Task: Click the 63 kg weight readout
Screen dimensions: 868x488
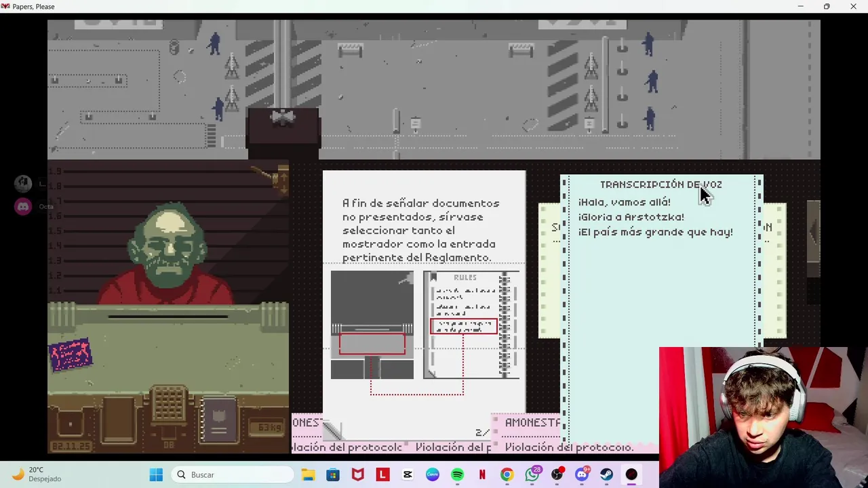Action: pos(265,428)
